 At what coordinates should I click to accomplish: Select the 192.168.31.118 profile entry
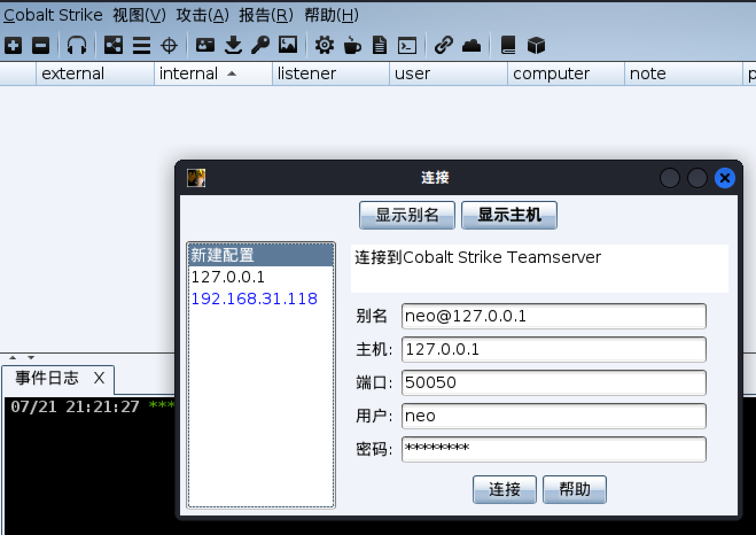pyautogui.click(x=261, y=299)
